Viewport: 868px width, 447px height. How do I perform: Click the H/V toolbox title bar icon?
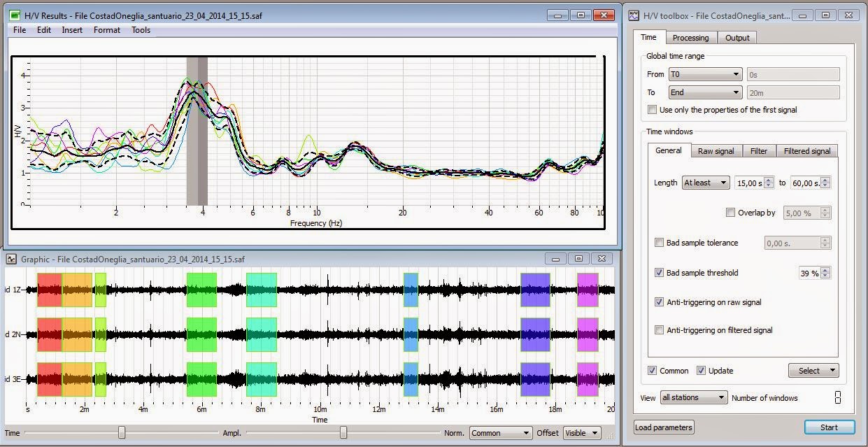(634, 15)
